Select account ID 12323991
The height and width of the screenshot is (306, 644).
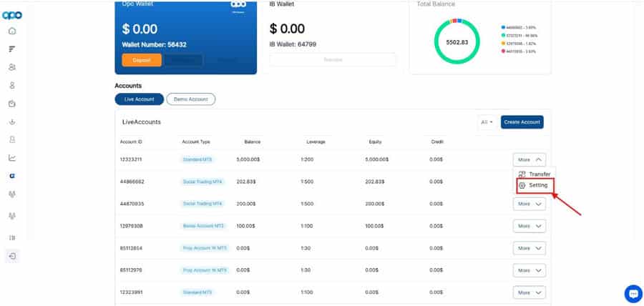click(132, 292)
